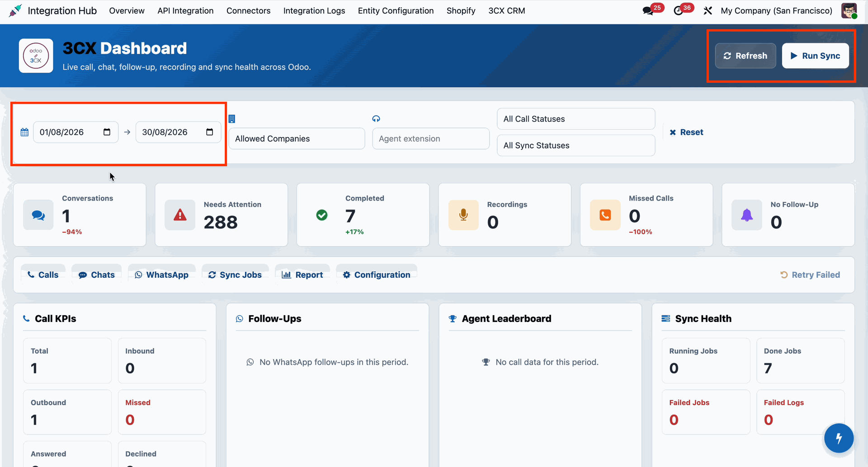868x467 pixels.
Task: Click the No Follow-Up bell icon
Action: pos(747,215)
